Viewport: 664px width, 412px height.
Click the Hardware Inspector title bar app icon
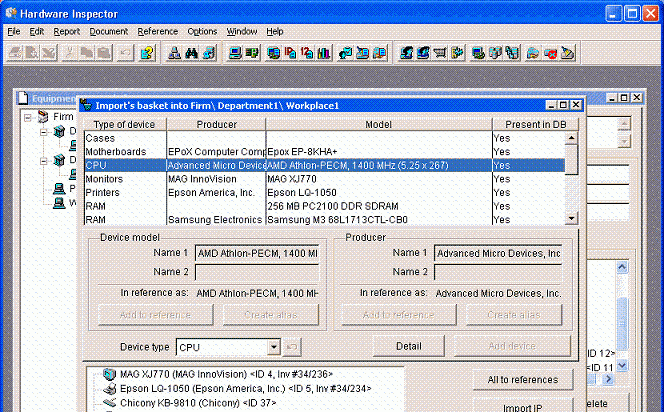(11, 13)
